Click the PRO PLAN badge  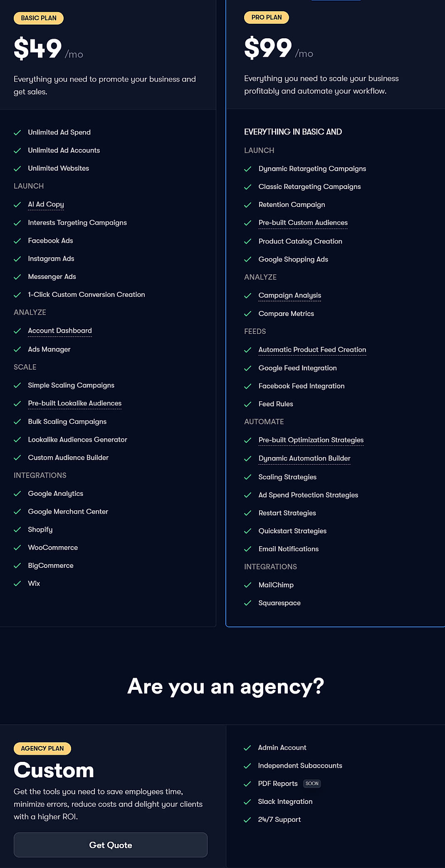267,17
